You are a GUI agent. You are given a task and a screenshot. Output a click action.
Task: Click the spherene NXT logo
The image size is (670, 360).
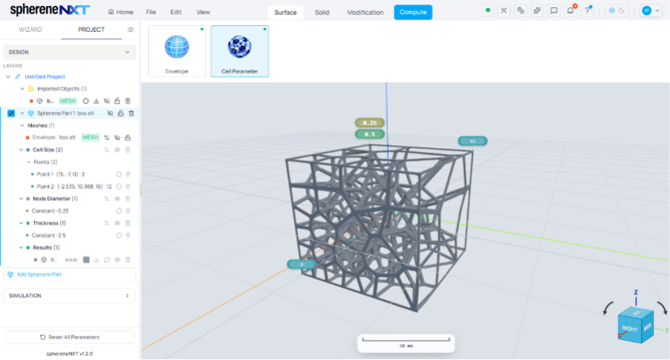[x=50, y=9]
